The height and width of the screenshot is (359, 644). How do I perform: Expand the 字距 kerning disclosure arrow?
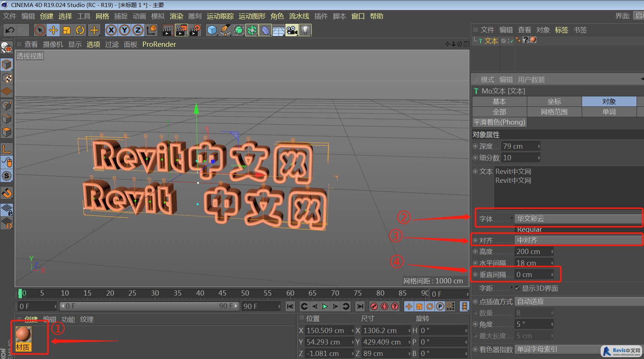[x=512, y=287]
